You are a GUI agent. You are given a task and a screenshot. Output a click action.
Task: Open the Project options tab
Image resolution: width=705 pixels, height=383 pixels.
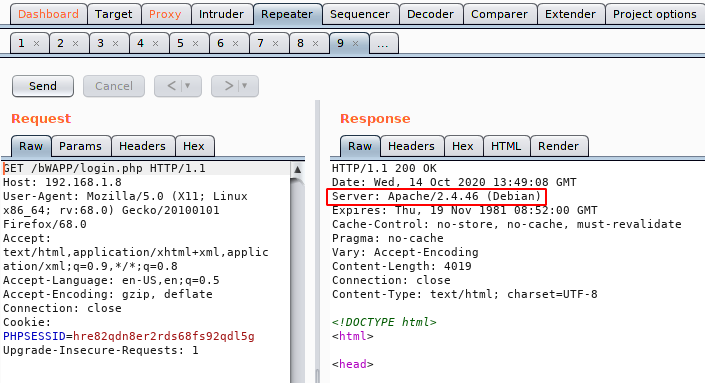click(655, 14)
